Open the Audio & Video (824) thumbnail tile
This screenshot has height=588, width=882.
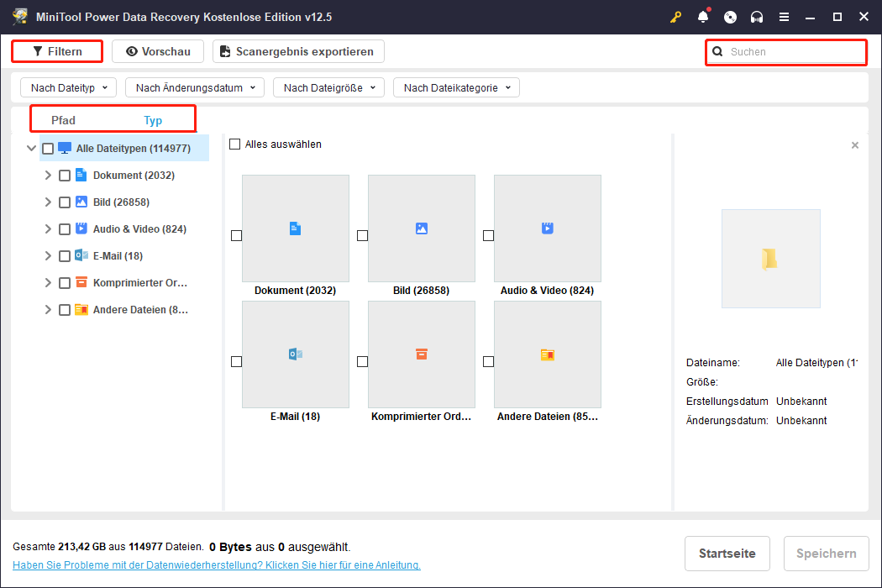[x=548, y=228]
